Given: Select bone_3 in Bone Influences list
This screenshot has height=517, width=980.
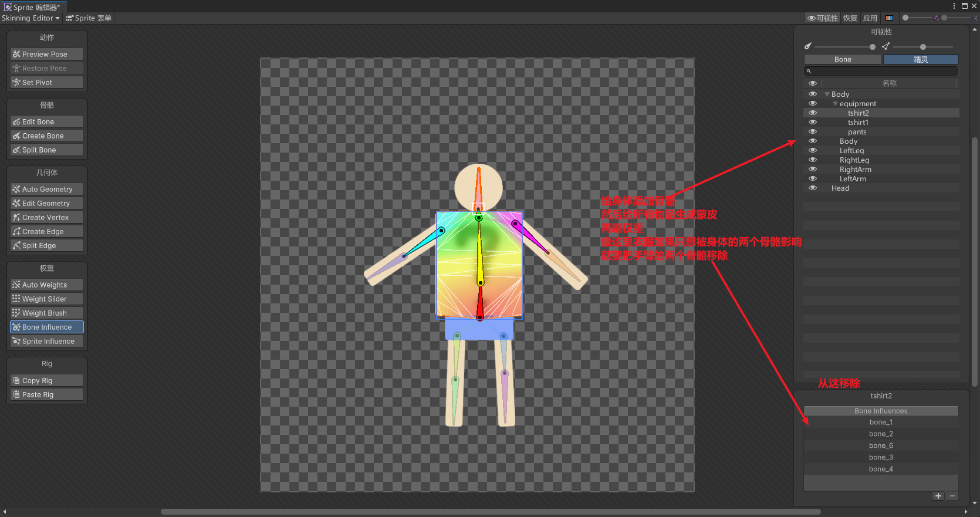Looking at the screenshot, I should click(881, 457).
